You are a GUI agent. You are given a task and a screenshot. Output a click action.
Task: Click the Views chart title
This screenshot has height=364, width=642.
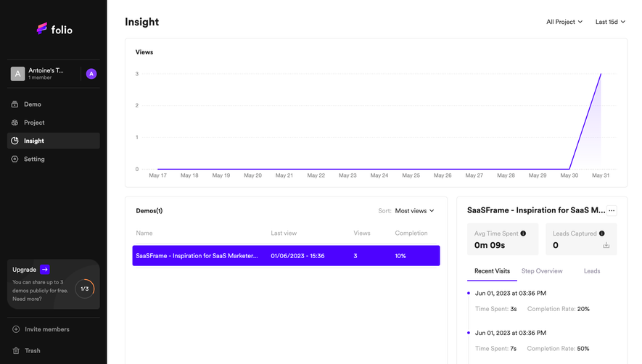point(144,52)
